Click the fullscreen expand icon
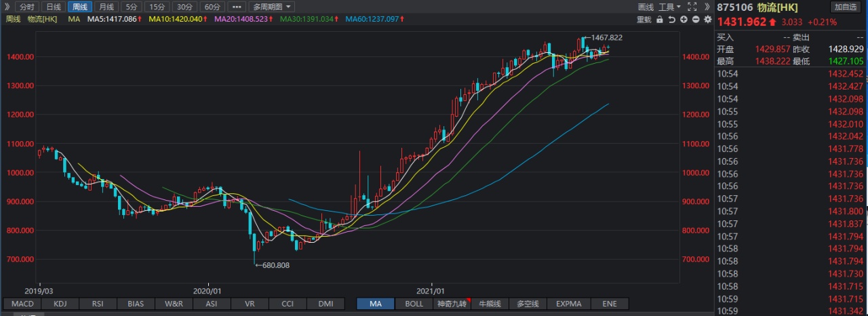The image size is (868, 316). point(692,7)
